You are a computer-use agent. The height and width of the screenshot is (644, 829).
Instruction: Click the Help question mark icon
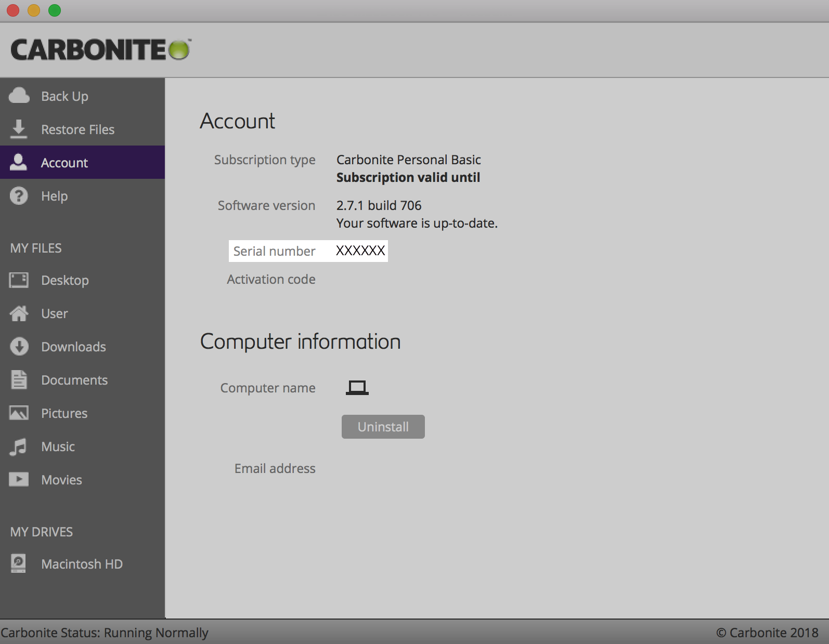(19, 196)
